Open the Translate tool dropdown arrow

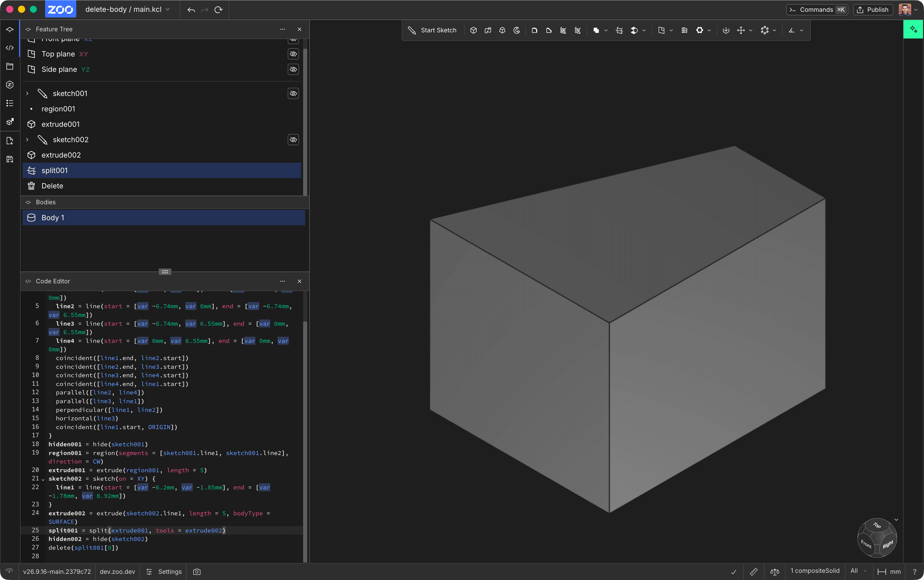pyautogui.click(x=751, y=30)
